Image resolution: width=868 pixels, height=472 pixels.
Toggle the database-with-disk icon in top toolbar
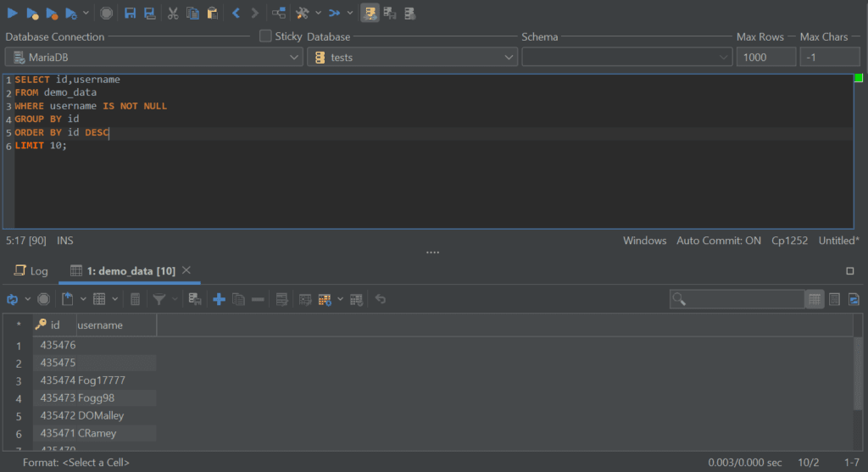pos(390,13)
